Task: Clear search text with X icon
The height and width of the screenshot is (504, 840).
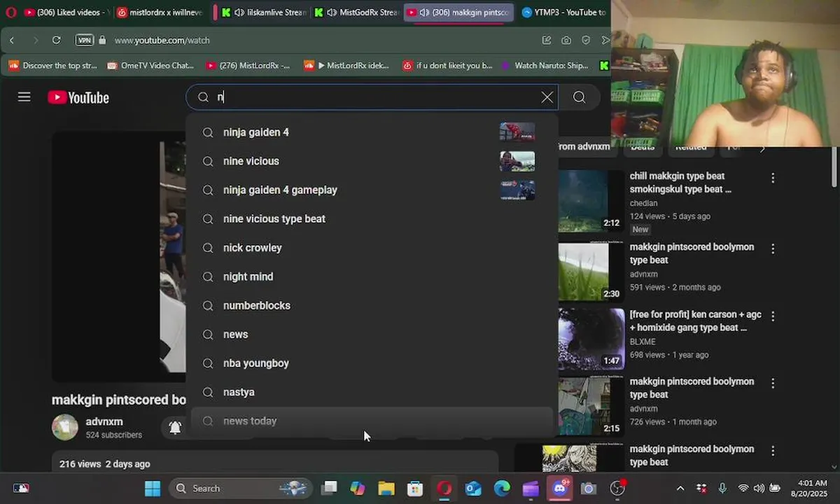Action: point(547,97)
